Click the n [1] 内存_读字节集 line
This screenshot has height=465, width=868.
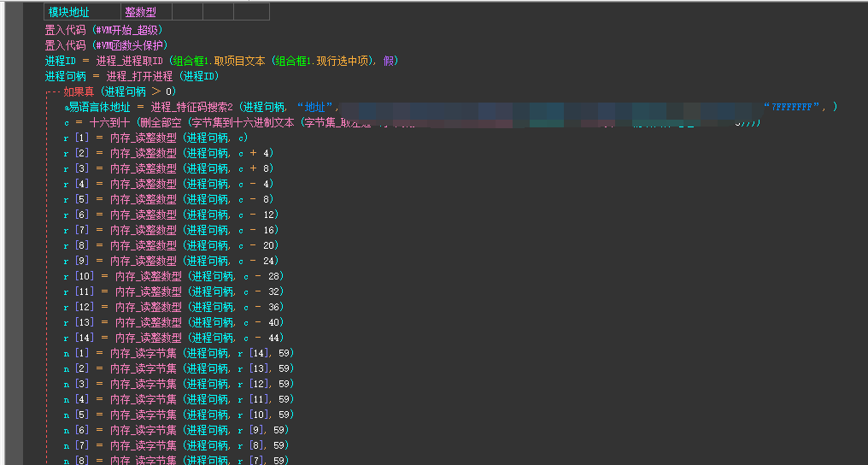point(179,353)
